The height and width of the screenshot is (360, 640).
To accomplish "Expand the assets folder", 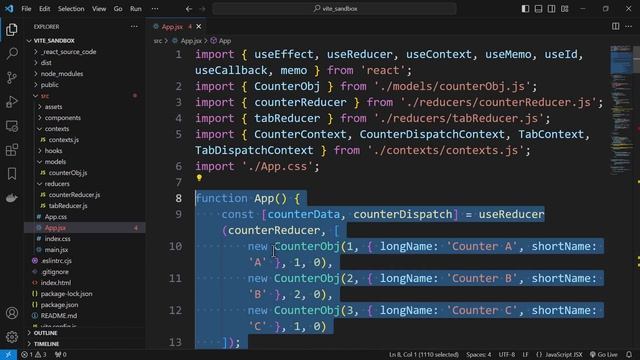I will (85, 107).
